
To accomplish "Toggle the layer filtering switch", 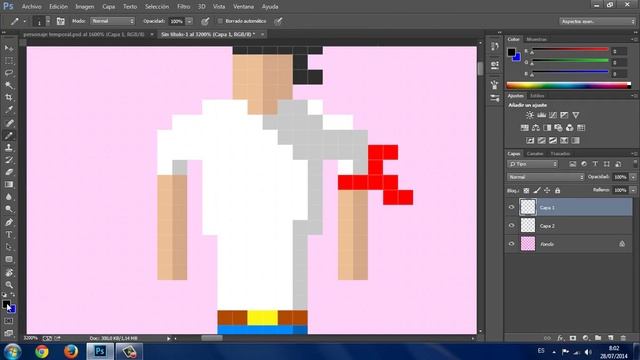I will click(x=635, y=163).
